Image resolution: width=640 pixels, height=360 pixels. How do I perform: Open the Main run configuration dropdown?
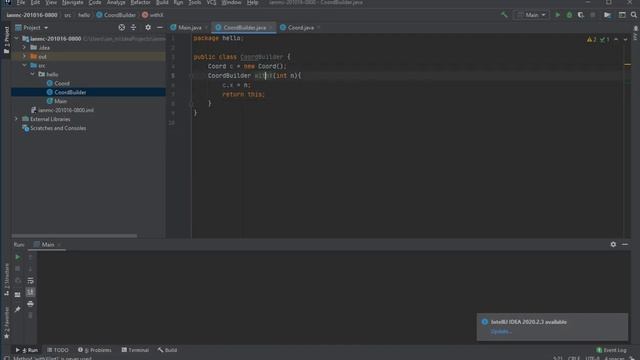click(x=531, y=15)
